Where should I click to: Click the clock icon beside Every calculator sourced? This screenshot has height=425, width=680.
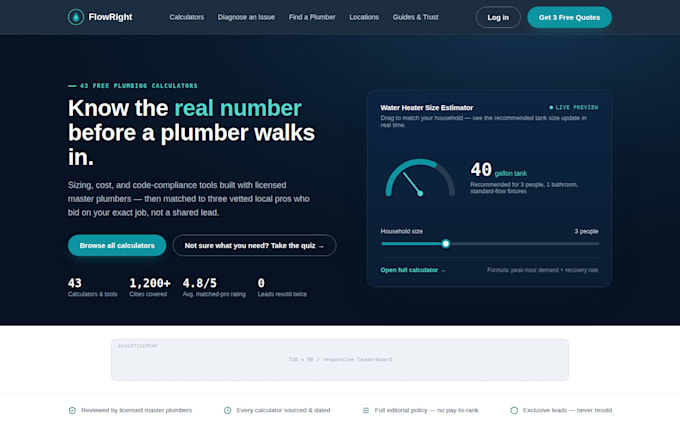click(227, 410)
